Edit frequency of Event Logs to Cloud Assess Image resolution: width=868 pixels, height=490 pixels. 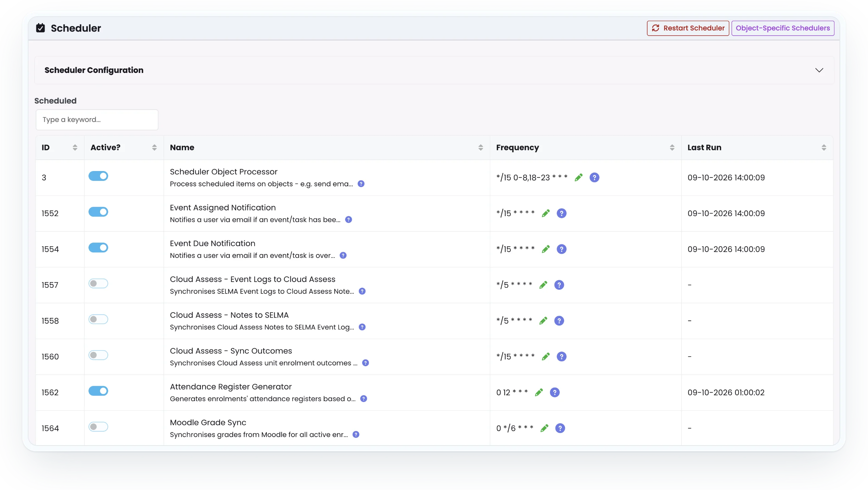[x=543, y=285]
